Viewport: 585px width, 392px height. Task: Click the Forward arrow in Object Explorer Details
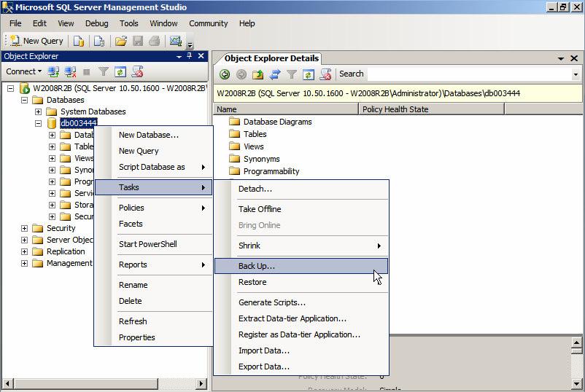[x=241, y=74]
